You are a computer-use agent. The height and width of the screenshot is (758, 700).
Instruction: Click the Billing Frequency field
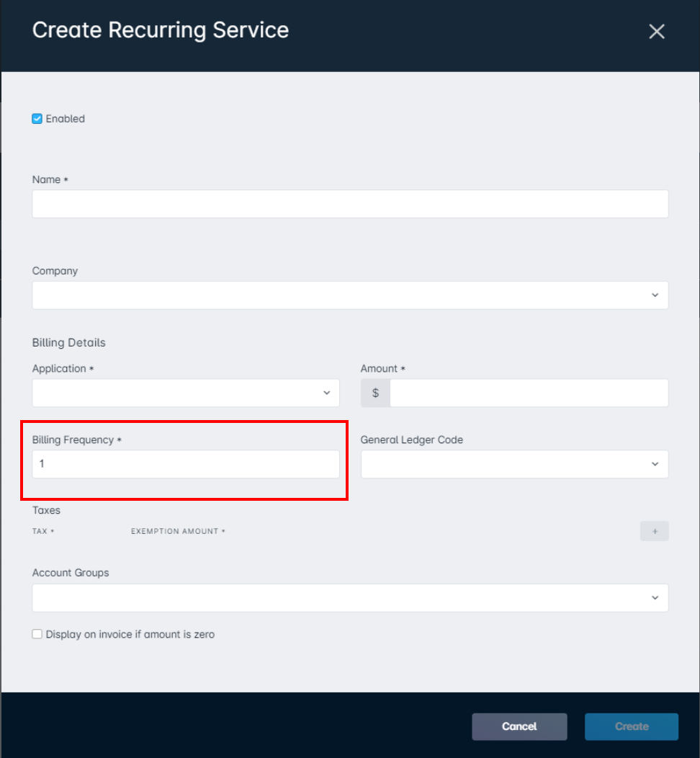(186, 464)
